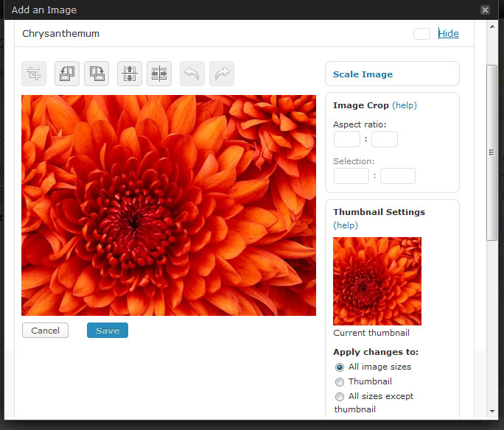
Task: Select the Crop tool icon
Action: tap(34, 74)
